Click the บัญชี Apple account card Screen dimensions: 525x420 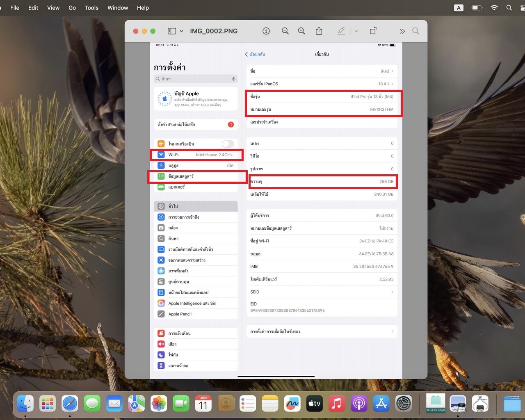[196, 99]
